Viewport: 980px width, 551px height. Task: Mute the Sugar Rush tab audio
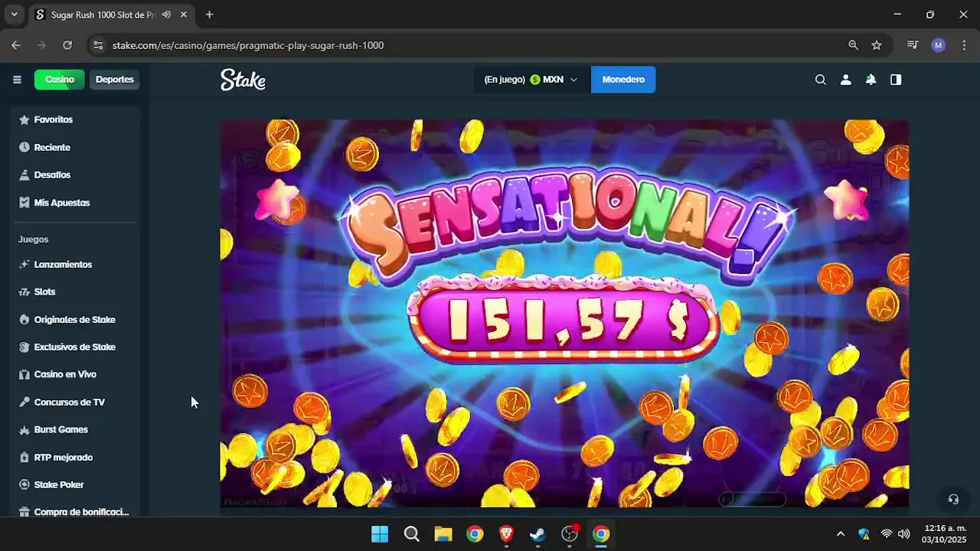click(x=166, y=15)
